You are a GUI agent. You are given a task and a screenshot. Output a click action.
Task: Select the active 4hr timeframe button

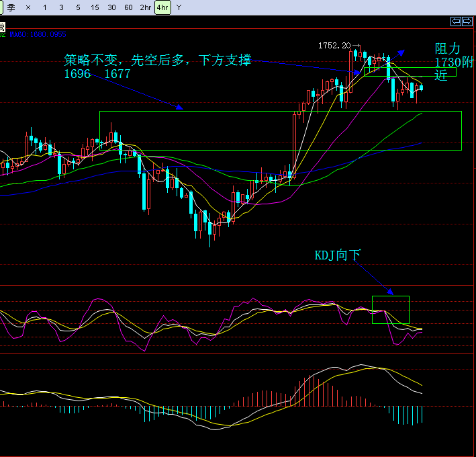[x=162, y=7]
